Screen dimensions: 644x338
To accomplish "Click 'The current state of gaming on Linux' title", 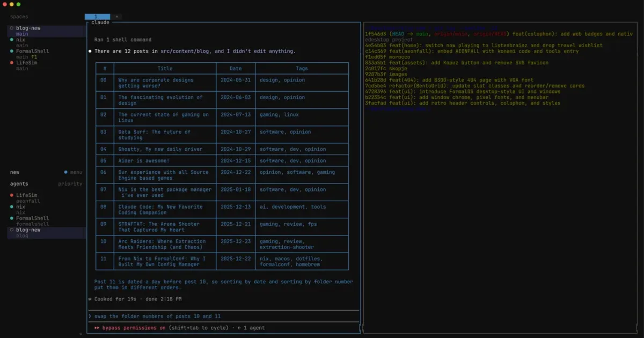I will [164, 117].
